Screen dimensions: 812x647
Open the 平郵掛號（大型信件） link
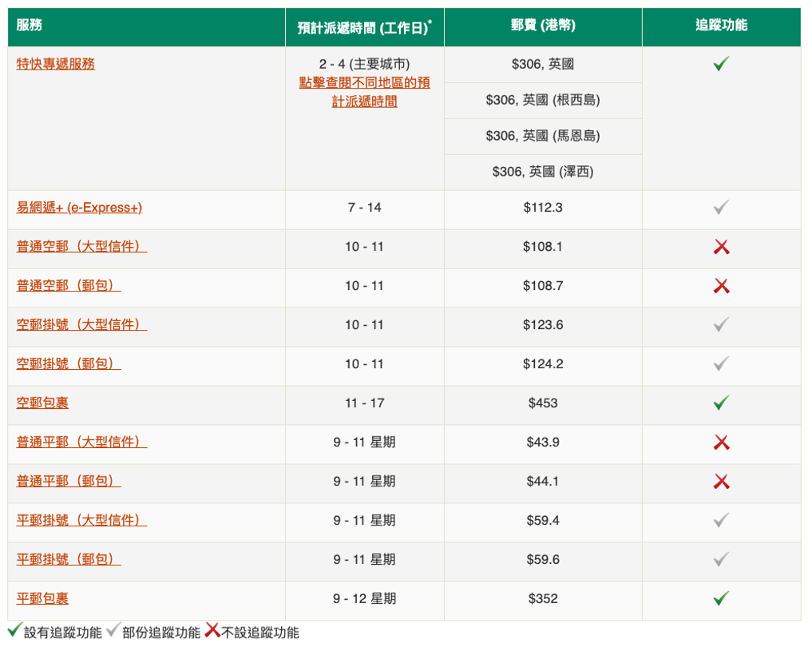tap(81, 521)
